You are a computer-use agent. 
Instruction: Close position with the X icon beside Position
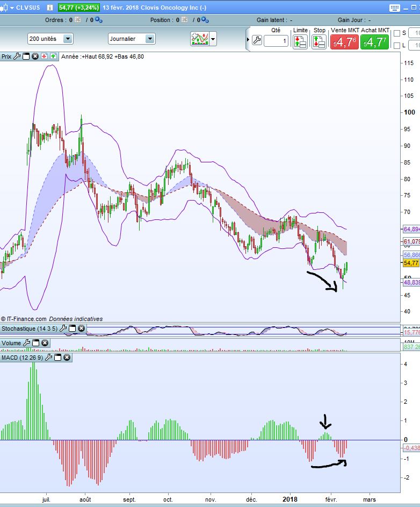pyautogui.click(x=184, y=20)
